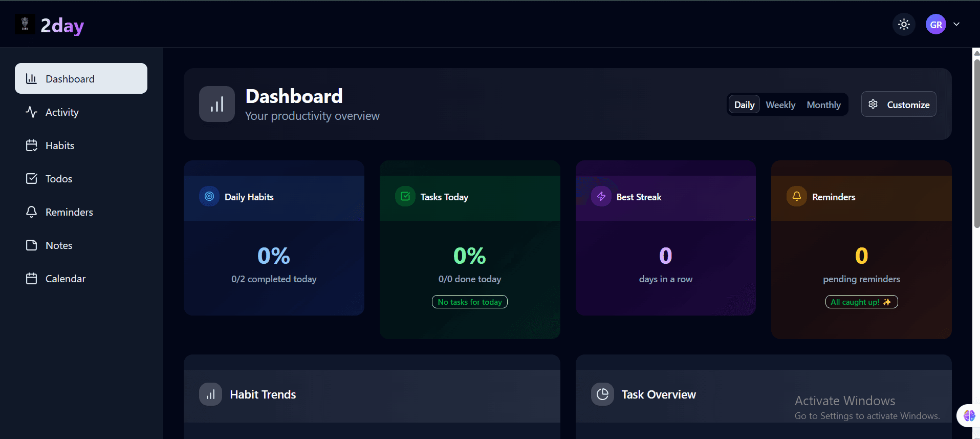Viewport: 980px width, 439px height.
Task: Click the Habit Trends heading
Action: click(263, 394)
